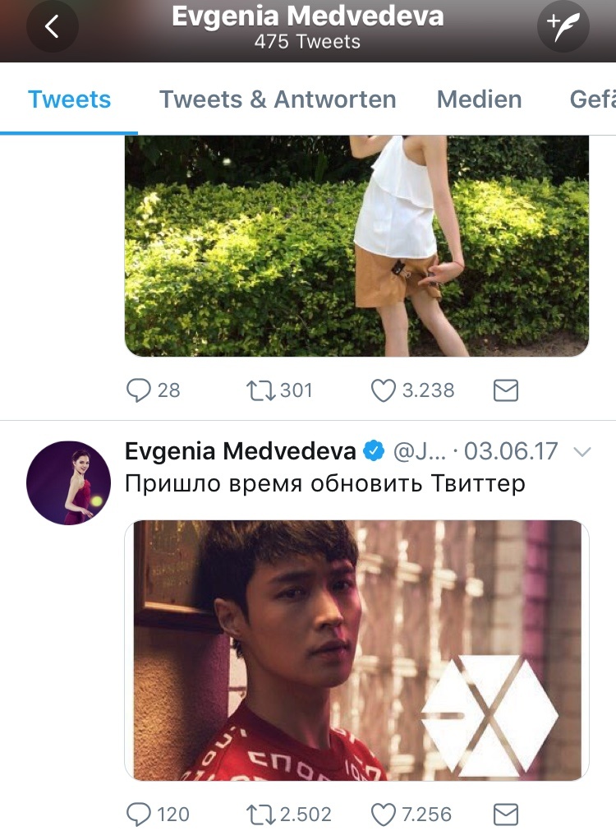This screenshot has height=840, width=616.
Task: Open the tweet text Пришло время обновить Твиттер
Action: click(324, 484)
